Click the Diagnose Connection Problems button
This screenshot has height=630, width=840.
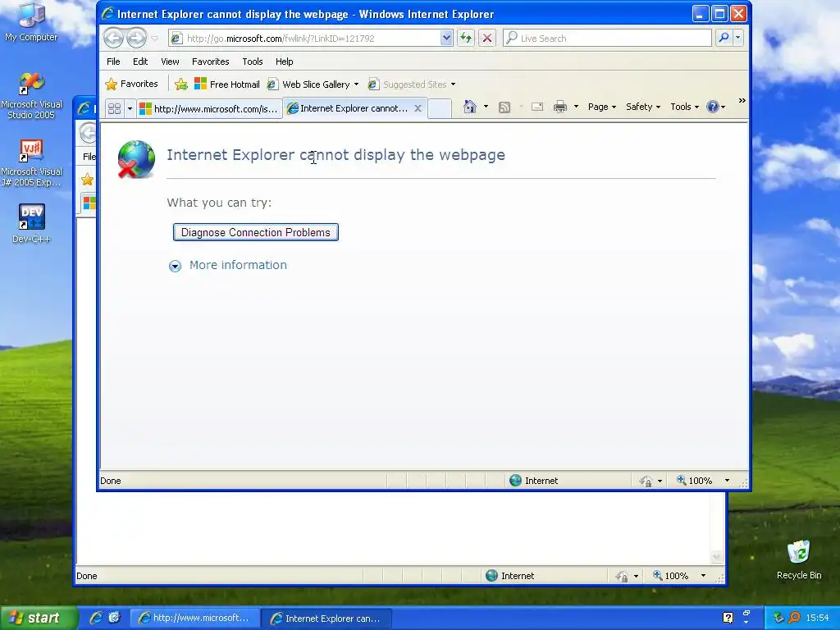click(256, 232)
